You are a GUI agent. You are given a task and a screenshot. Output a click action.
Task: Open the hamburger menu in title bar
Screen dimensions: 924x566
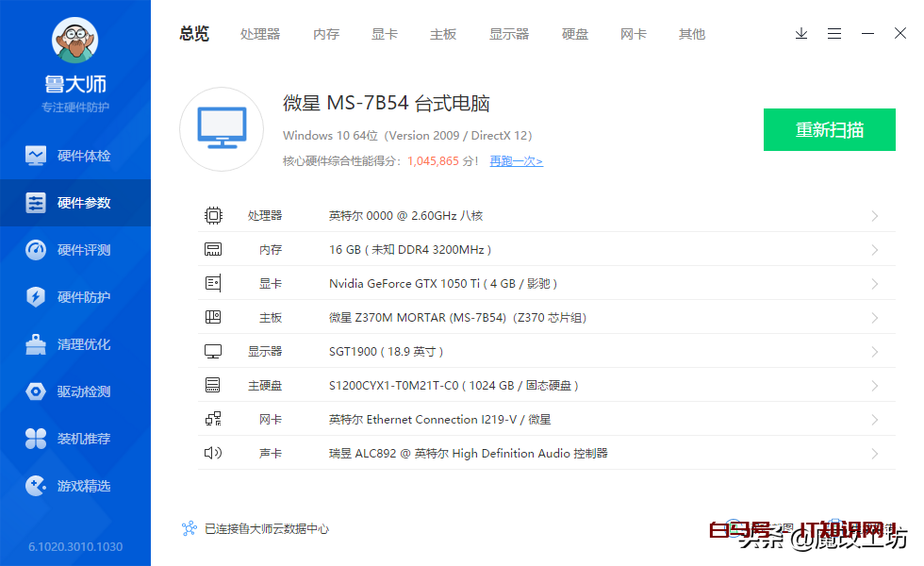pyautogui.click(x=834, y=34)
